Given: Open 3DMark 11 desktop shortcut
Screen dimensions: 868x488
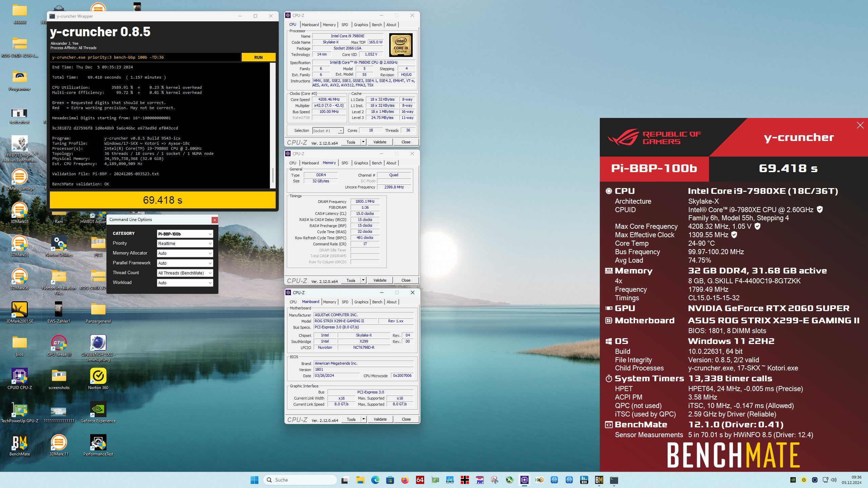Looking at the screenshot, I should pos(59,446).
